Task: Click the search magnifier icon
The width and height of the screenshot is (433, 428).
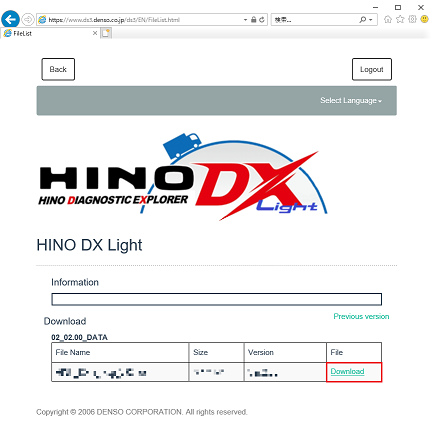Action: tap(363, 20)
